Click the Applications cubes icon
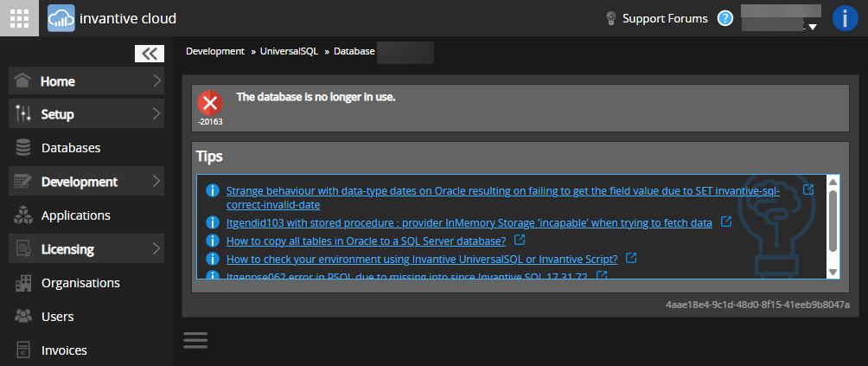This screenshot has height=366, width=868. [24, 215]
